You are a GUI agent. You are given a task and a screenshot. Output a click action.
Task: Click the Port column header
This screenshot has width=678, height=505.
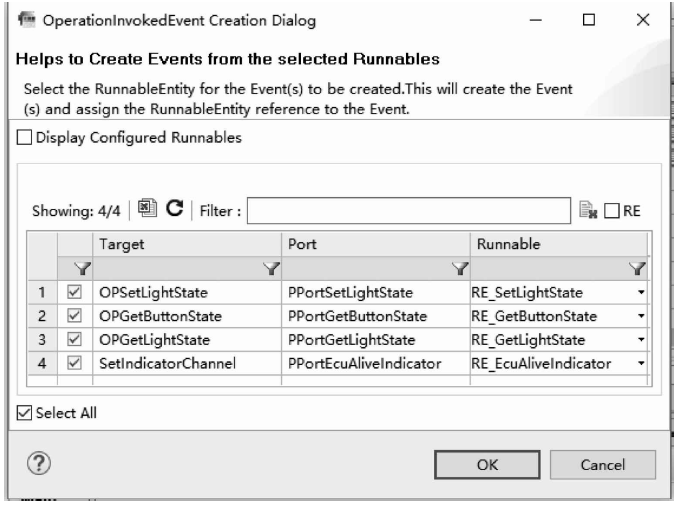374,243
